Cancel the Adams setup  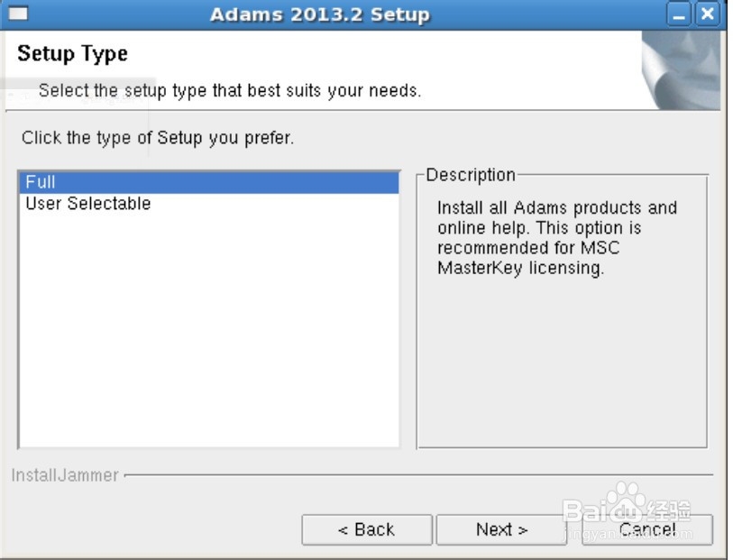[x=647, y=530]
